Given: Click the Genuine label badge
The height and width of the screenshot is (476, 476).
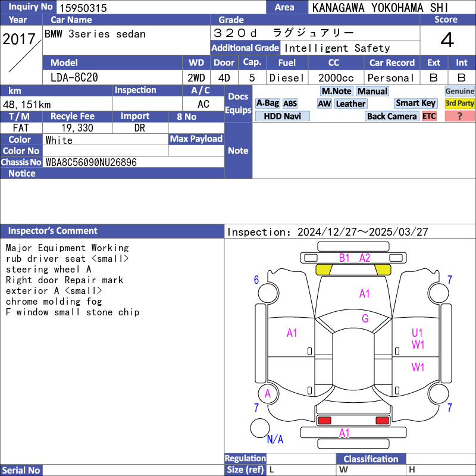Looking at the screenshot, I should (460, 91).
